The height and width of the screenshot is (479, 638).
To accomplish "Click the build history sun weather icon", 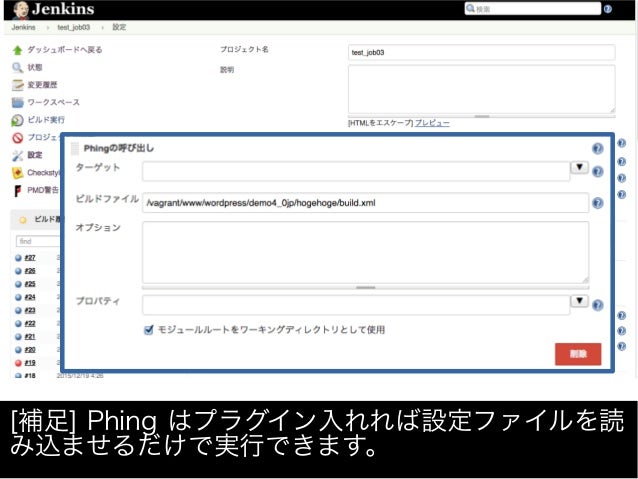I will (x=23, y=220).
